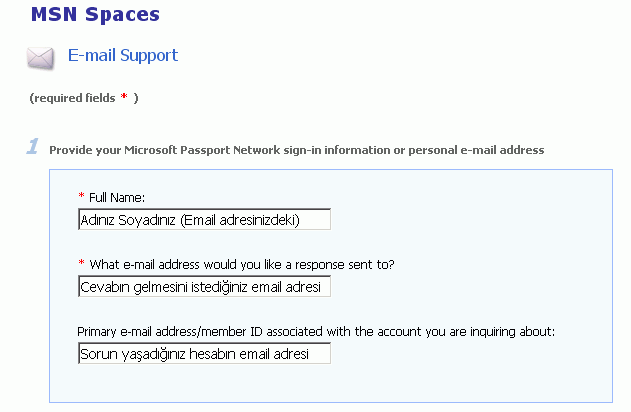Select the primary e-mail/member ID input field

[204, 354]
